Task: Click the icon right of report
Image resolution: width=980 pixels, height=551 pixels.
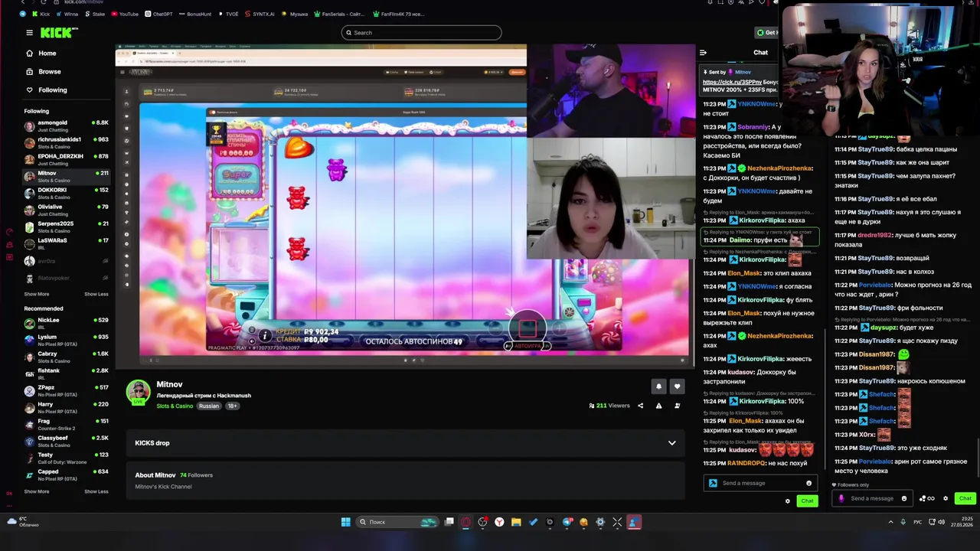Action: click(x=677, y=406)
